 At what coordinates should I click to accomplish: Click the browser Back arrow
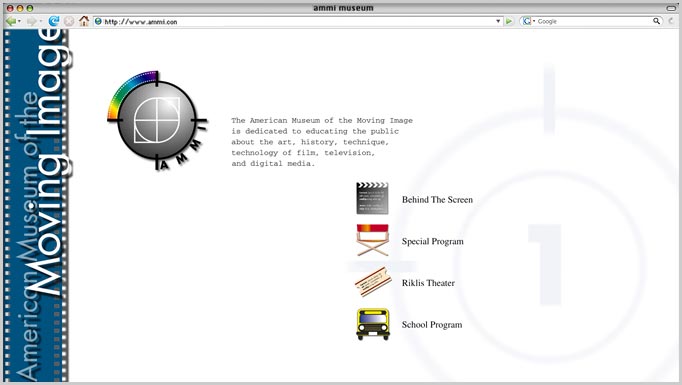[10, 21]
